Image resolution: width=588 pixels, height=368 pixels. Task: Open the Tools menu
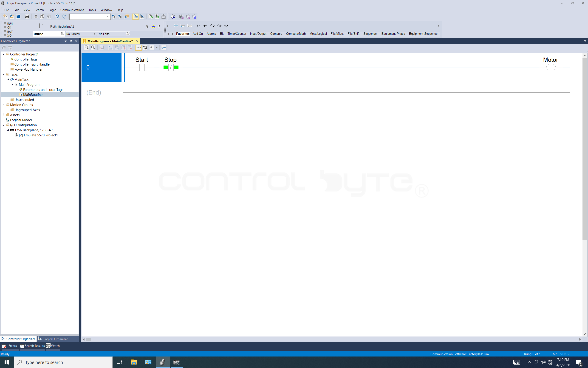92,10
